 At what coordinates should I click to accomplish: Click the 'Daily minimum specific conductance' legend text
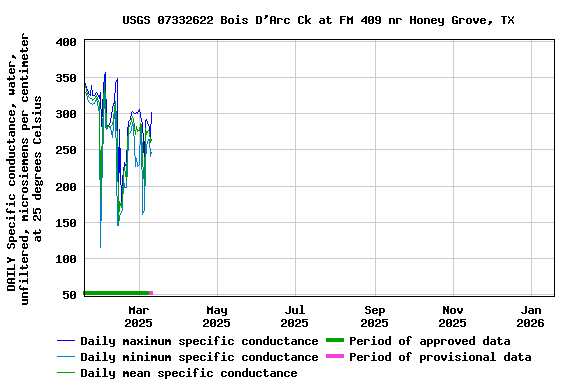click(x=199, y=357)
